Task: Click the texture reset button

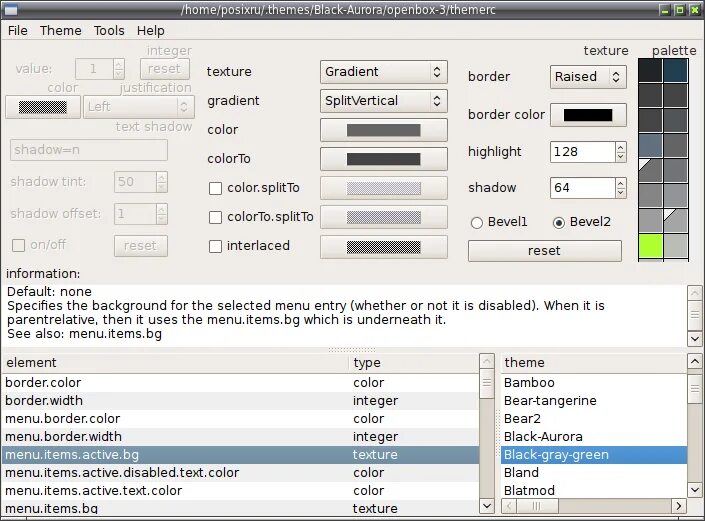Action: [x=544, y=251]
